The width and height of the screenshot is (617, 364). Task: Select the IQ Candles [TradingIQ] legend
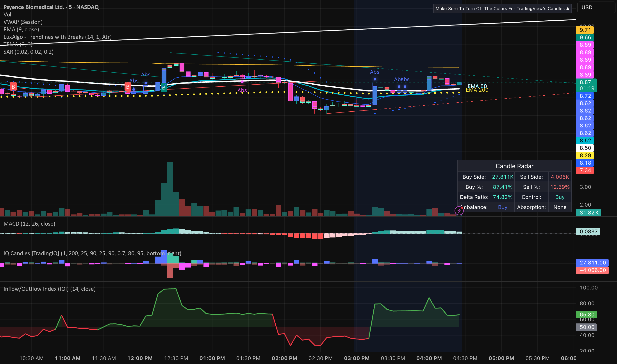tap(93, 253)
